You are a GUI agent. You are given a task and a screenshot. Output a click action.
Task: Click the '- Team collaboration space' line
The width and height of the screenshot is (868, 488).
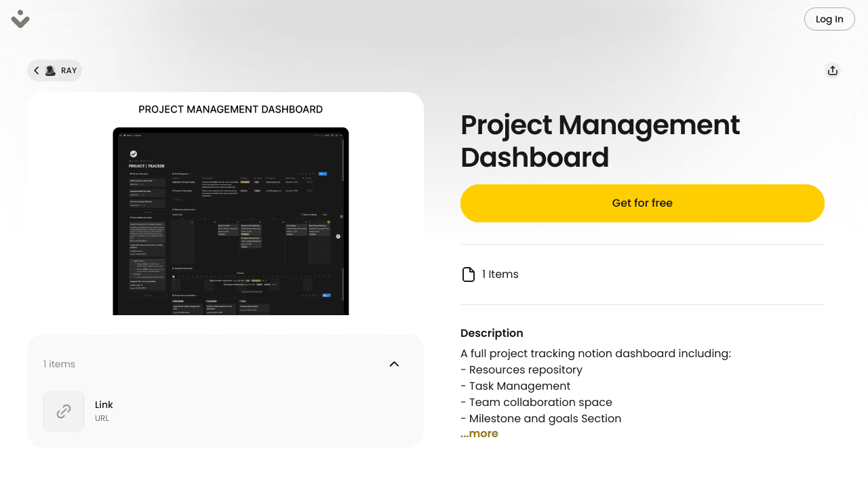[x=536, y=403]
